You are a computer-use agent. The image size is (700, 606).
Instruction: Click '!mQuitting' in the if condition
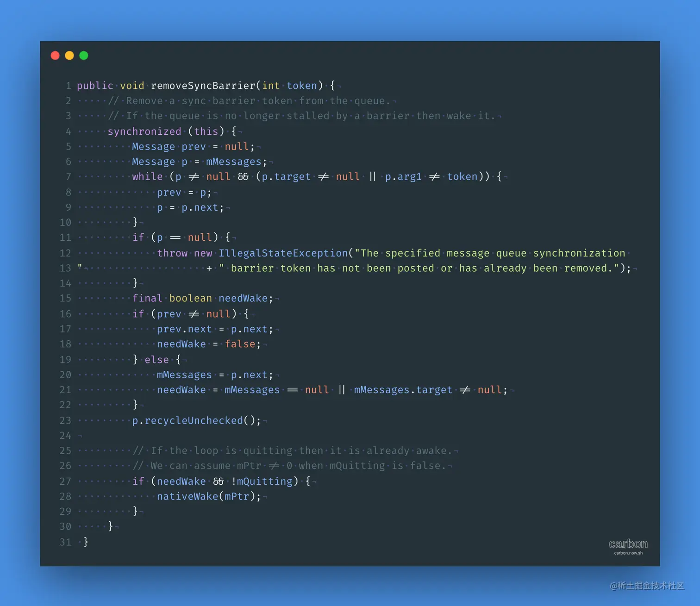pyautogui.click(x=262, y=481)
